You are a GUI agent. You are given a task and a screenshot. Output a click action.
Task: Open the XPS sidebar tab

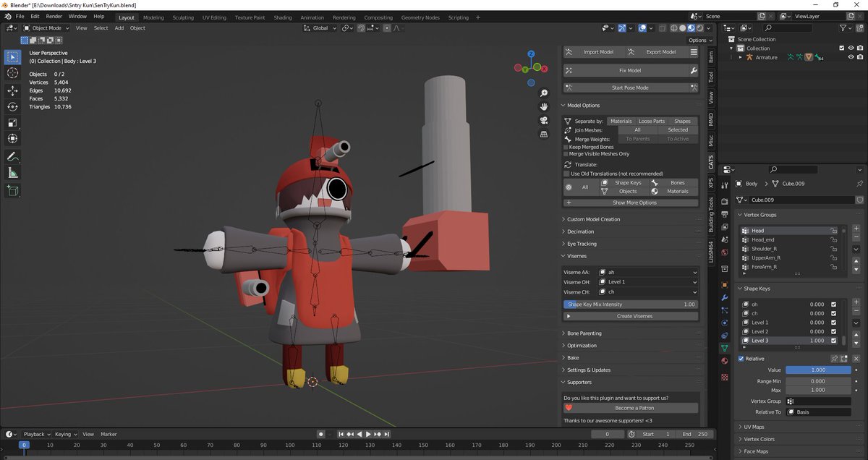(710, 184)
